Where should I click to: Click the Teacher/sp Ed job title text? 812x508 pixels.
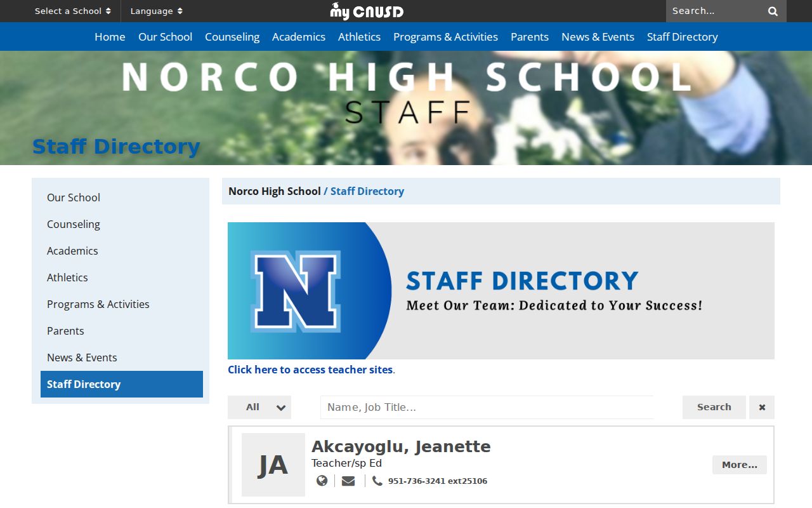[346, 464]
